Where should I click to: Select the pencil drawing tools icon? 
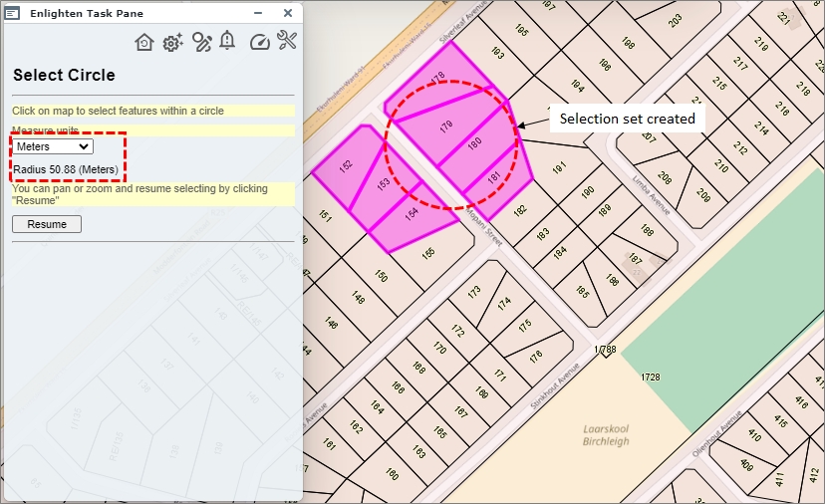pyautogui.click(x=202, y=42)
